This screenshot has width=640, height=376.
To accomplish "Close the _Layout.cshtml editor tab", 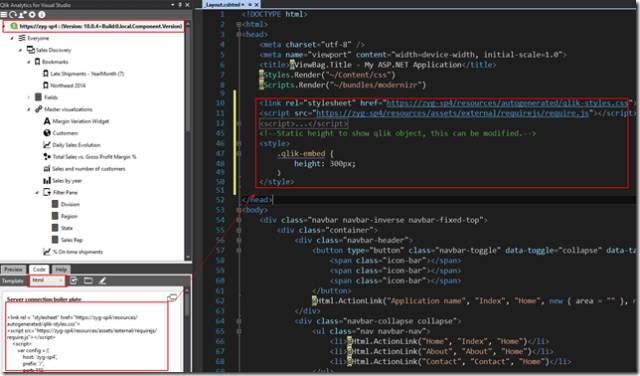I will 256,4.
